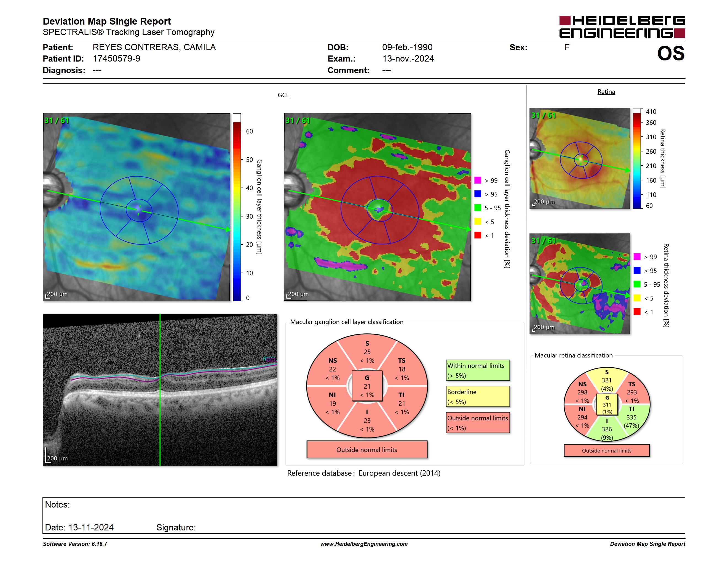Click red < 1 swatch in GCL deviation legend
The image size is (728, 563).
[x=478, y=235]
